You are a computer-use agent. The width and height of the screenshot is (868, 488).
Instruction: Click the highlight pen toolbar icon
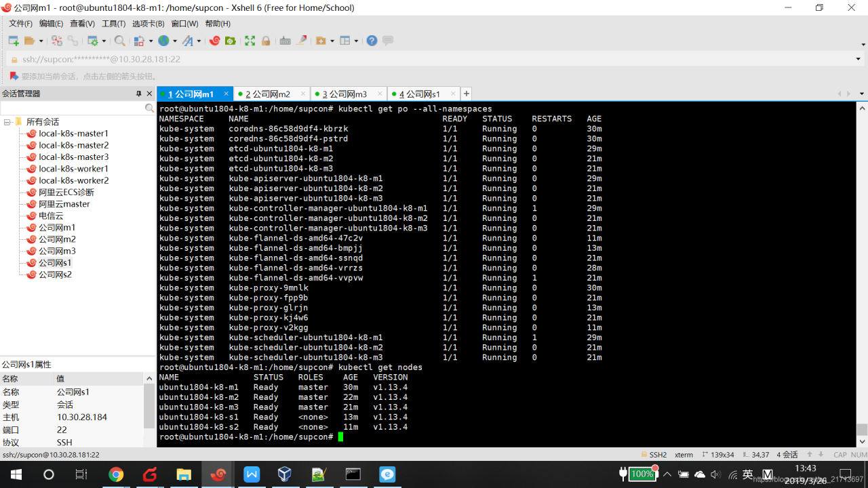302,41
